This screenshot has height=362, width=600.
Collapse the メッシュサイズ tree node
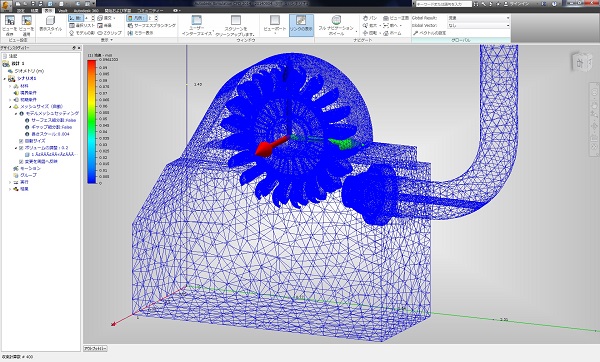(x=10, y=106)
